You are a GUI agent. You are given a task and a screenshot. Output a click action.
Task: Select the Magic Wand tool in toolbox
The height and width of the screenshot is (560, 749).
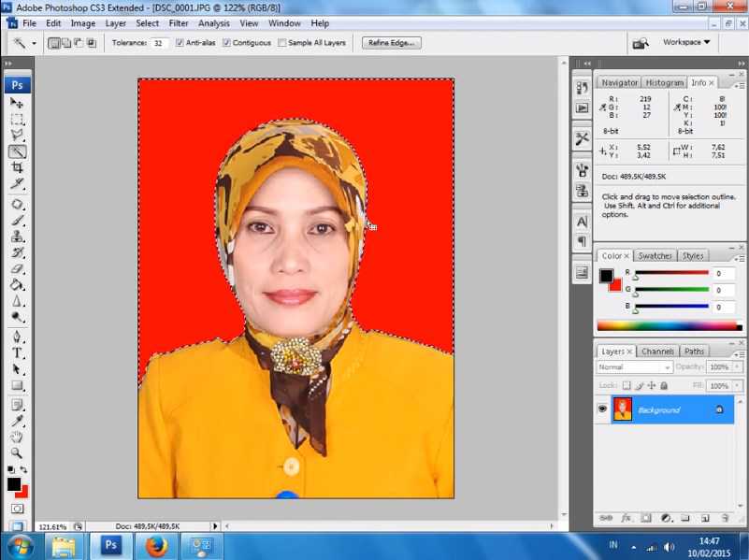click(x=17, y=151)
